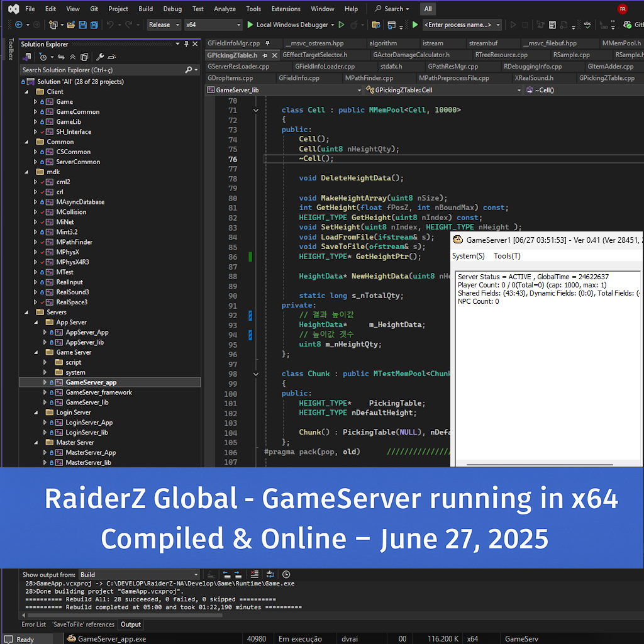Pin the Solution Explorer panel
Viewport: 644px width, 644px height.
point(186,44)
